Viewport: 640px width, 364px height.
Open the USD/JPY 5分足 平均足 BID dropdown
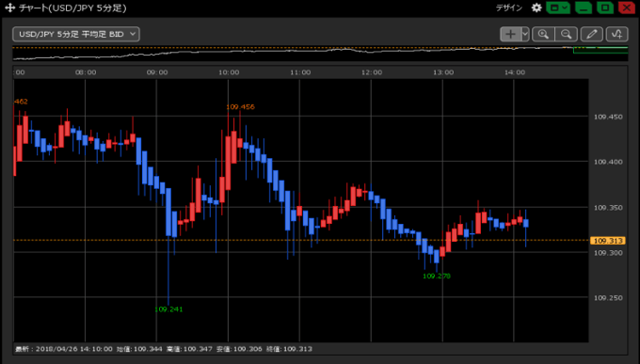pyautogui.click(x=76, y=34)
